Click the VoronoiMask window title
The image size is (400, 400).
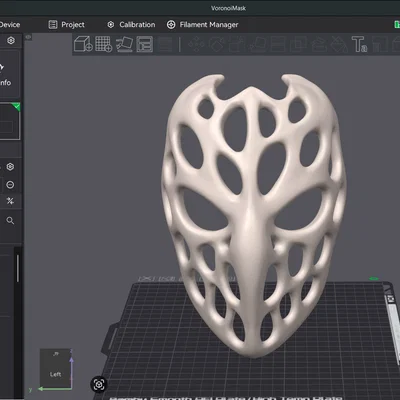(229, 8)
